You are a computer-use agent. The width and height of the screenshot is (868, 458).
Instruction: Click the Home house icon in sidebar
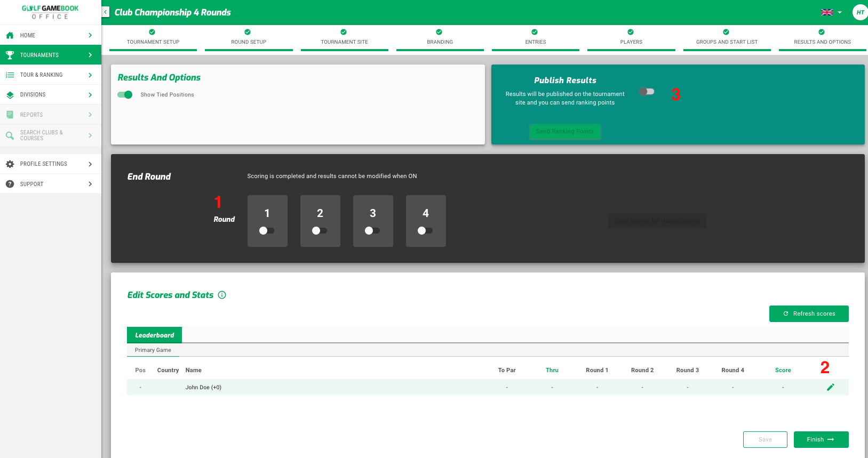tap(10, 35)
